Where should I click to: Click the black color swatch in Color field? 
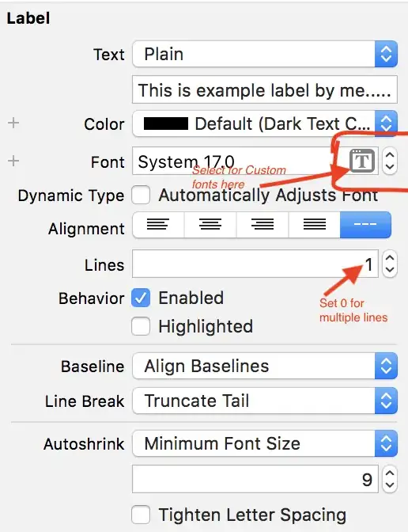[166, 123]
